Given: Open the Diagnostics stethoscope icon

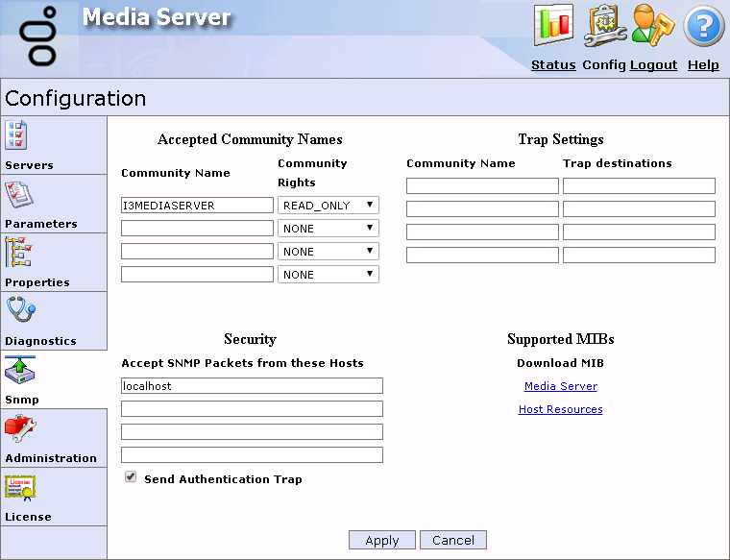Looking at the screenshot, I should coord(19,311).
